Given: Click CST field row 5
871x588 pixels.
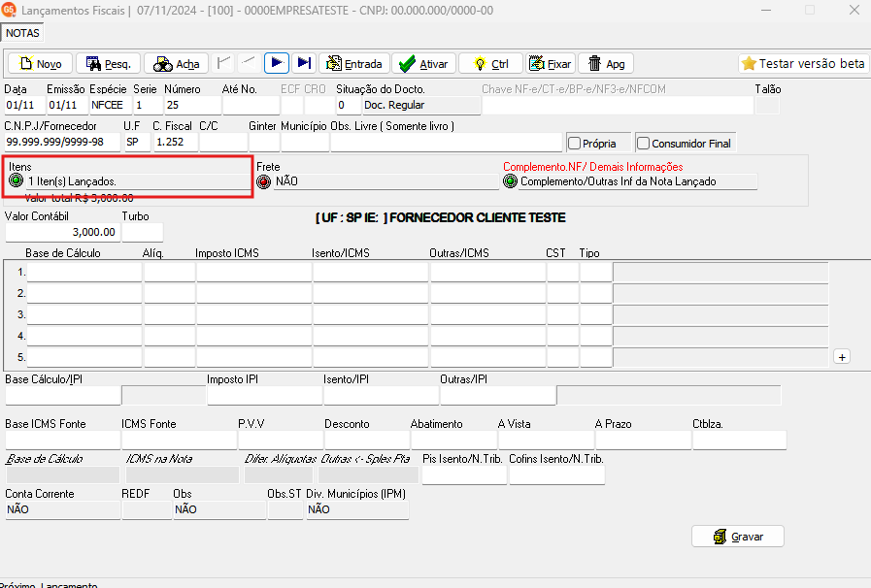Looking at the screenshot, I should tap(563, 357).
